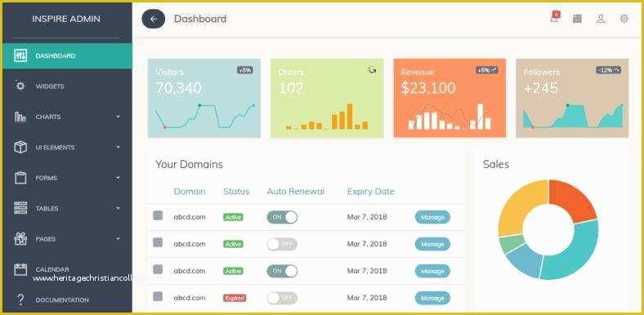Viewport: 644px width, 315px height.
Task: Click Manage button in first domain row
Action: coord(432,217)
